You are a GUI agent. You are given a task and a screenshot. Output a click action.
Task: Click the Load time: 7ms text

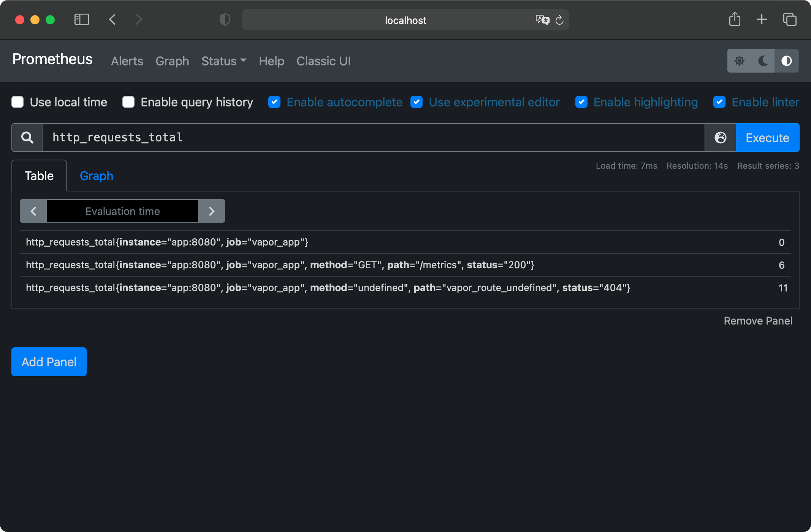click(626, 166)
